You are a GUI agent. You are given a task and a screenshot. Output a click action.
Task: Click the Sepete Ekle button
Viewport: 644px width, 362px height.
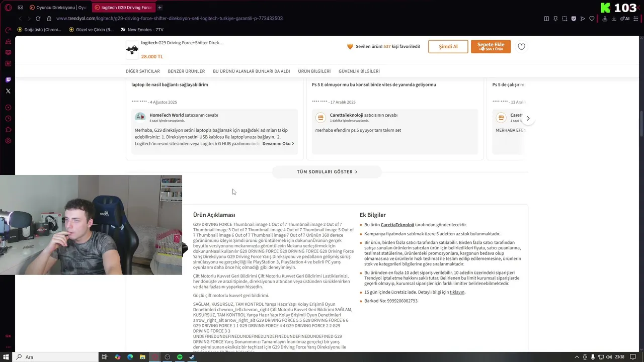491,47
